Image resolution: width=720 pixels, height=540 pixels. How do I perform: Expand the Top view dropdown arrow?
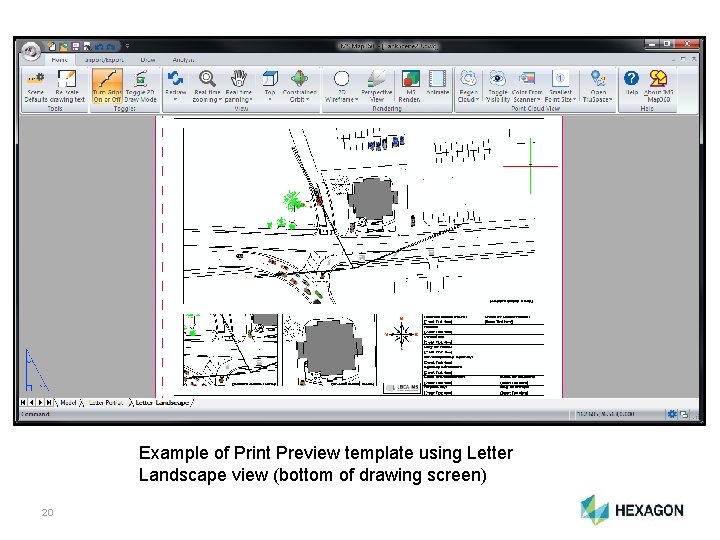click(x=270, y=99)
